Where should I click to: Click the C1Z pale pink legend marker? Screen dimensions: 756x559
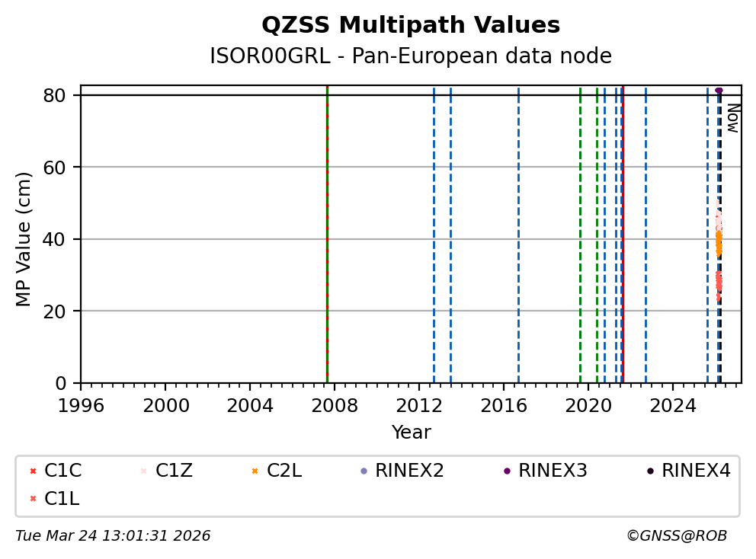click(x=143, y=471)
